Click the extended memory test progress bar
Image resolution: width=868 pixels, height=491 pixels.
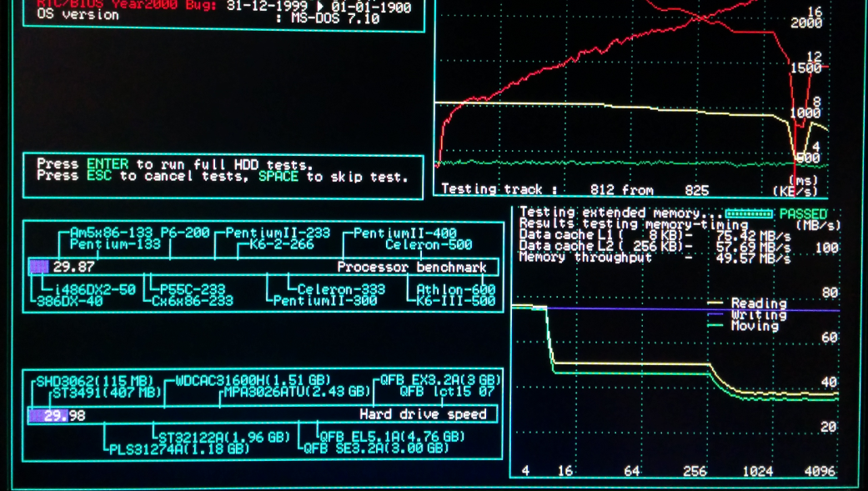coord(749,213)
